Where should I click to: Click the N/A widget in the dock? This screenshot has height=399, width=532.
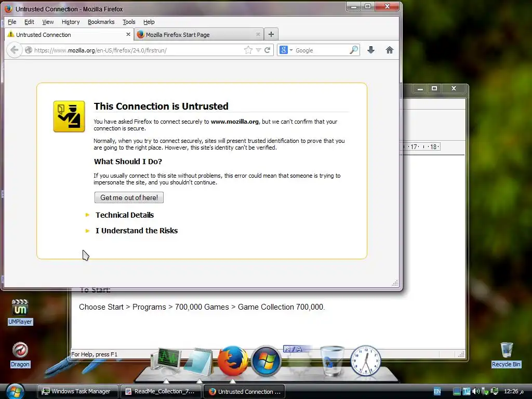(298, 360)
